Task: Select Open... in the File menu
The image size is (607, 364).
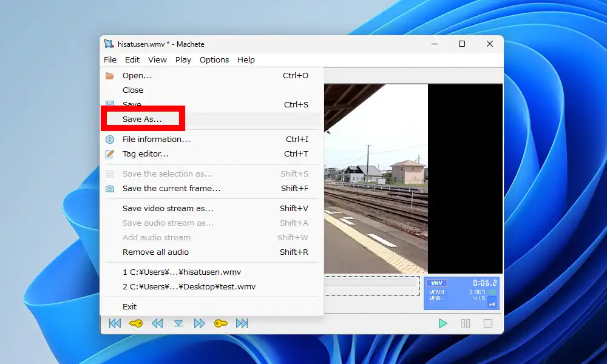Action: pos(137,76)
